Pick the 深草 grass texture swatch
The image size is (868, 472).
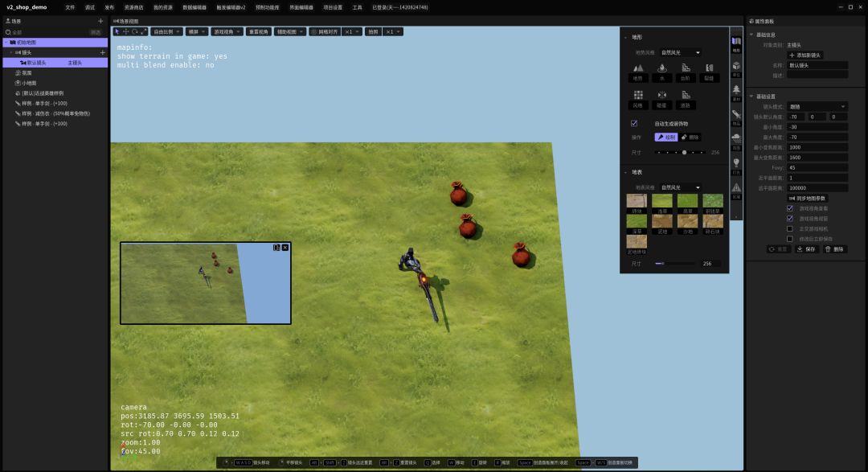click(x=637, y=224)
